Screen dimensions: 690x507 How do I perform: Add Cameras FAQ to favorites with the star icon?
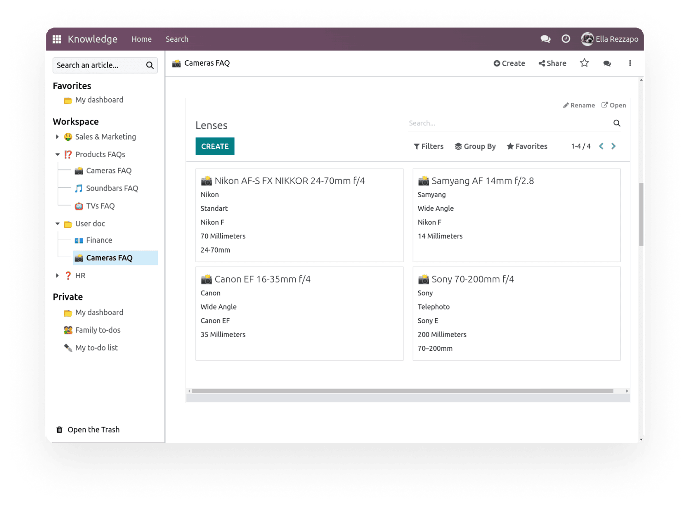pyautogui.click(x=584, y=63)
